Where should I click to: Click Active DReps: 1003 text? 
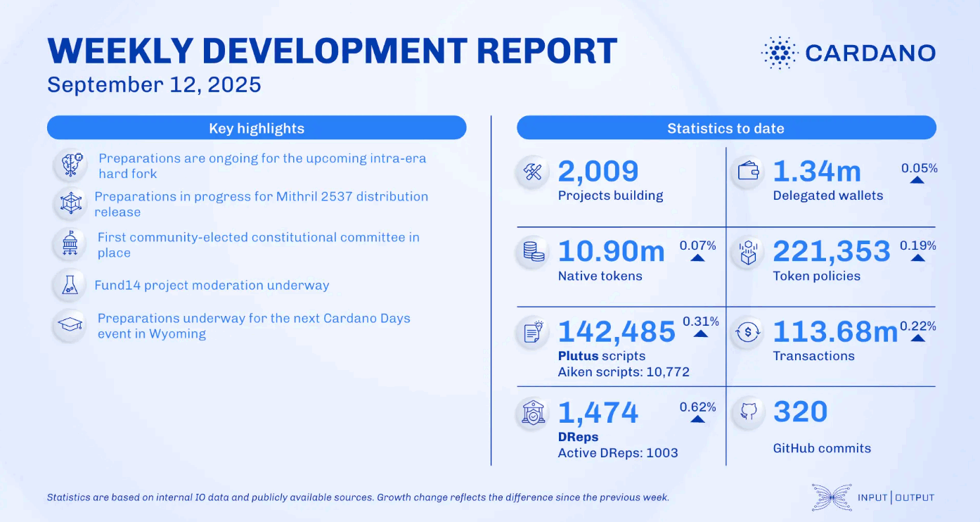pyautogui.click(x=618, y=453)
